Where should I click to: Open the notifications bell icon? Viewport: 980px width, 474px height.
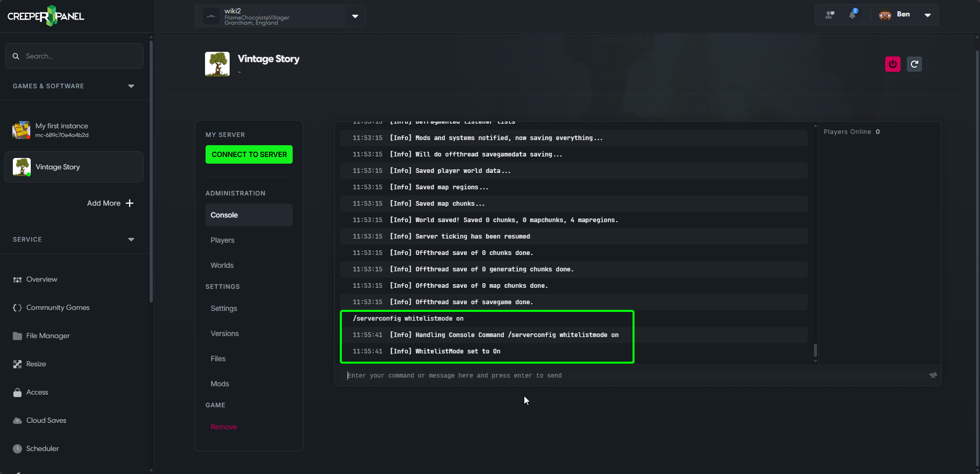(x=853, y=14)
